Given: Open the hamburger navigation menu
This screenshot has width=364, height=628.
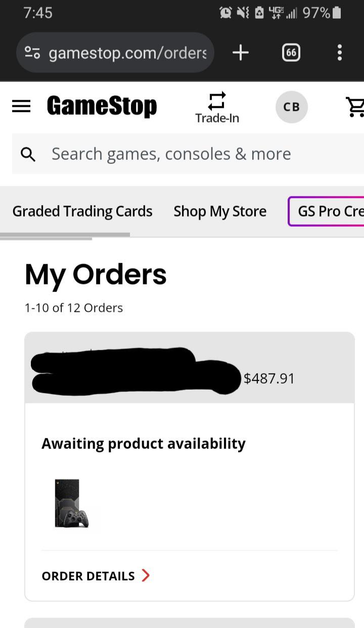Looking at the screenshot, I should [x=21, y=106].
